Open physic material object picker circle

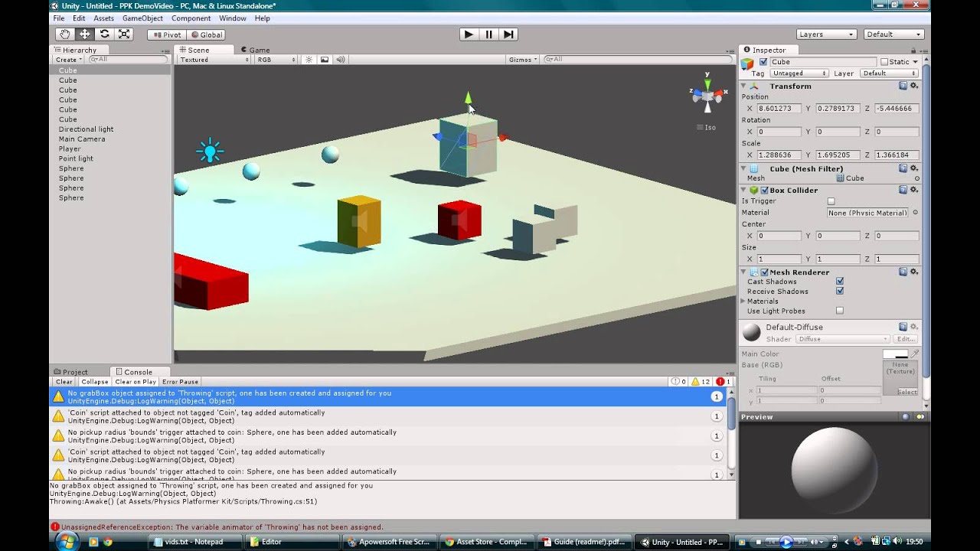point(916,213)
